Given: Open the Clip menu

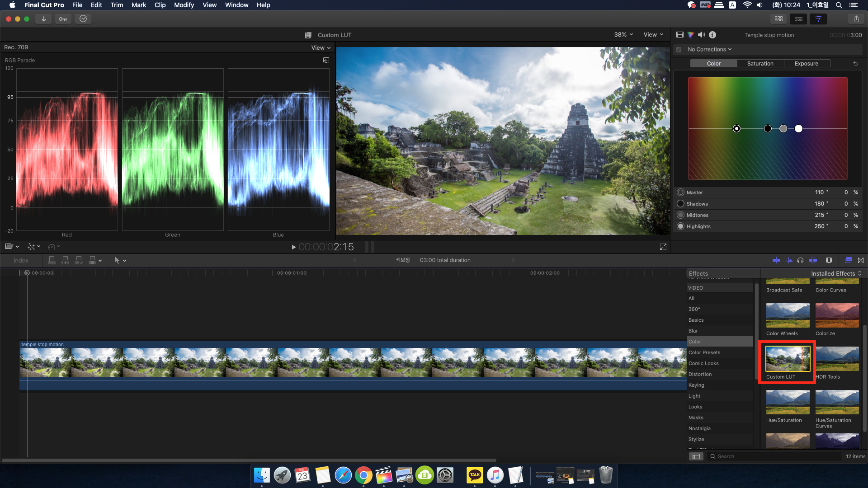Looking at the screenshot, I should [160, 5].
